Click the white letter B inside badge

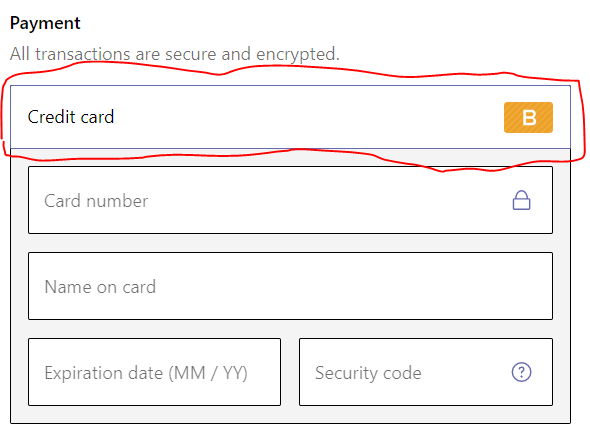529,118
